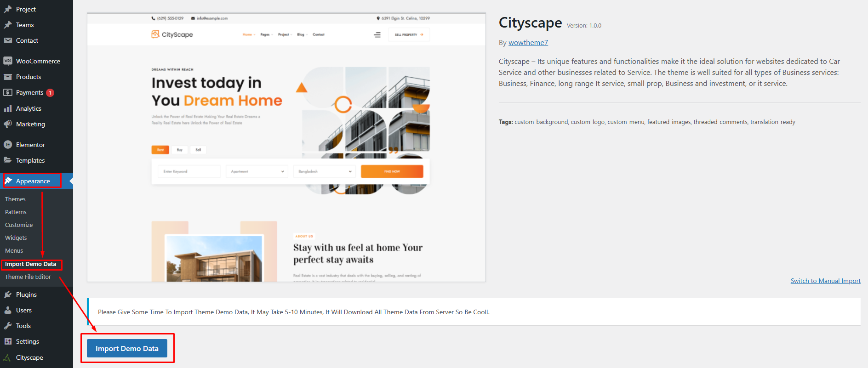Click the Project pin icon in sidebar
This screenshot has width=868, height=368.
[x=8, y=9]
